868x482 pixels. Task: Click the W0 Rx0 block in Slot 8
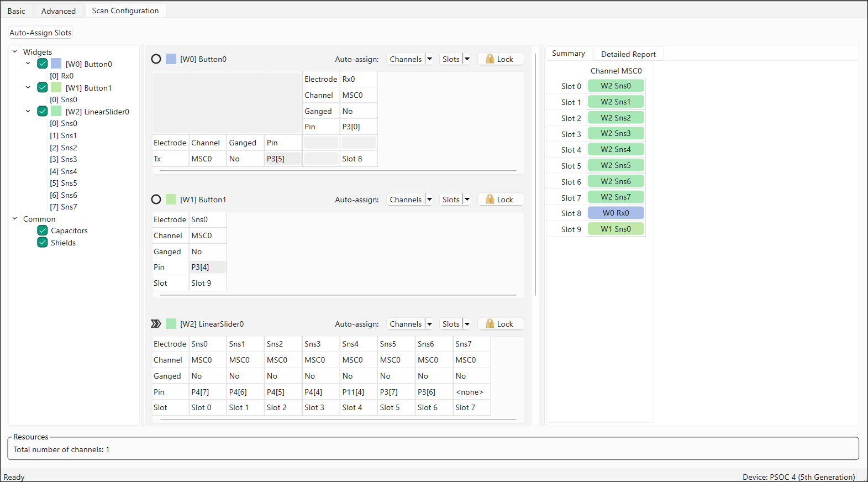pyautogui.click(x=616, y=213)
